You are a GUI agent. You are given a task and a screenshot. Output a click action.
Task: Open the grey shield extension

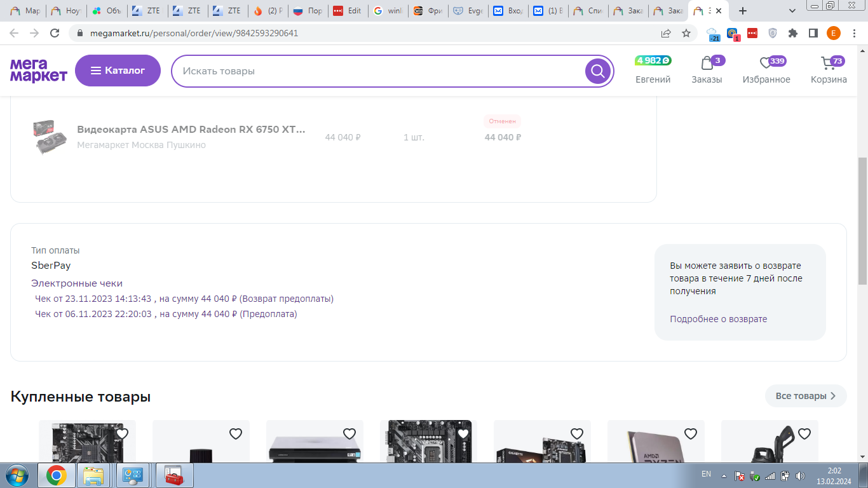pyautogui.click(x=773, y=33)
